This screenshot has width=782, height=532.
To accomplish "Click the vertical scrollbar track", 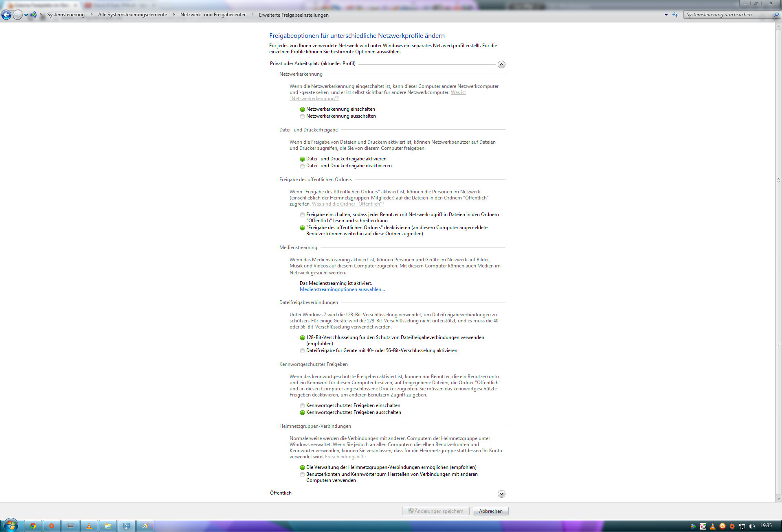I will [778, 261].
